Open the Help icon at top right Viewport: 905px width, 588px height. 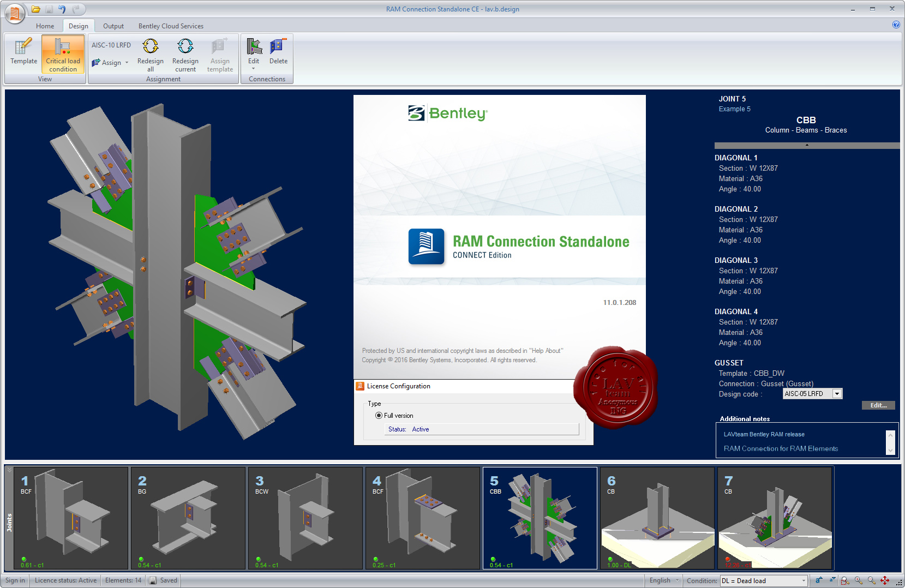pyautogui.click(x=896, y=25)
